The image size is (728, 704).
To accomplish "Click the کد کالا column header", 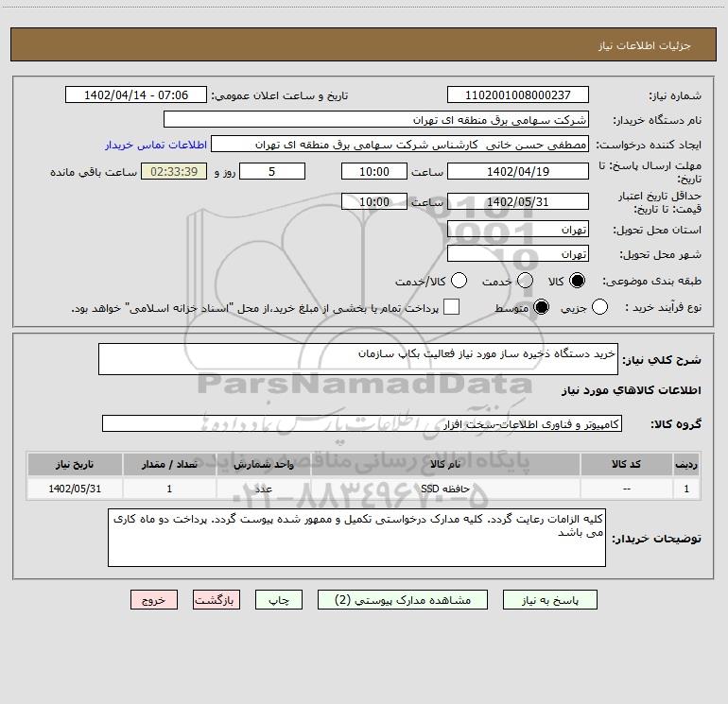I will coord(626,464).
